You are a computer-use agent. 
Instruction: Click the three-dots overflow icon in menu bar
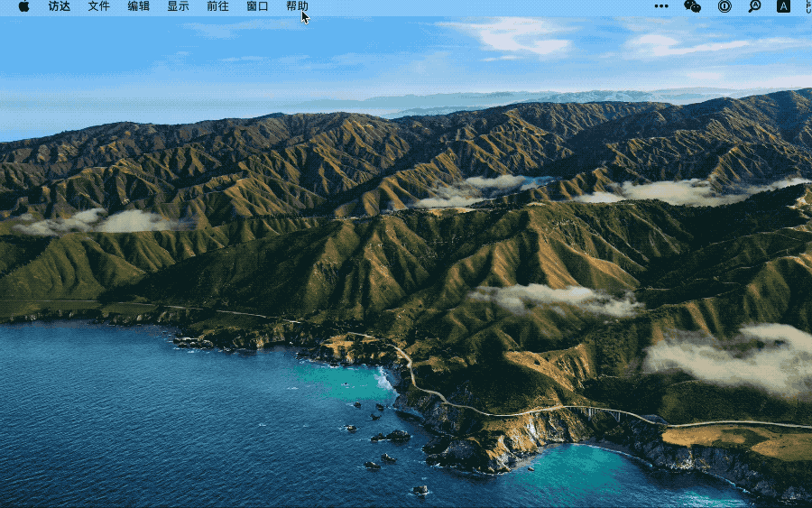[x=661, y=6]
